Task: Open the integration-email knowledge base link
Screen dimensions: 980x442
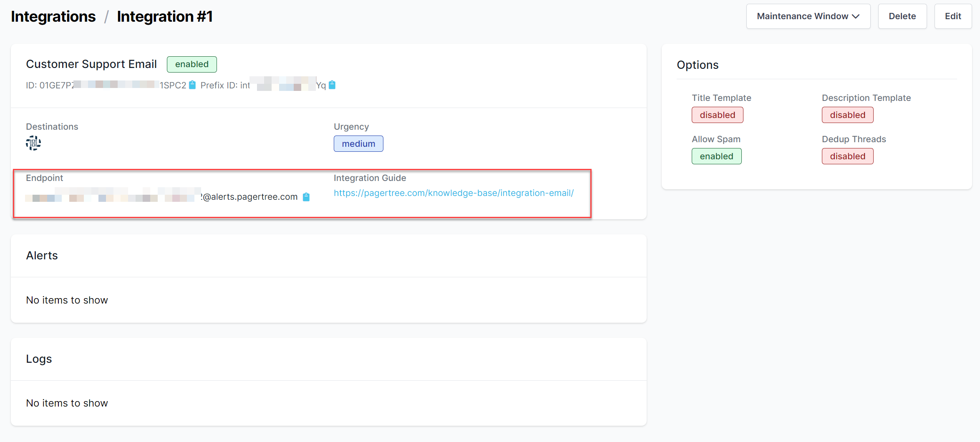Action: pos(453,193)
